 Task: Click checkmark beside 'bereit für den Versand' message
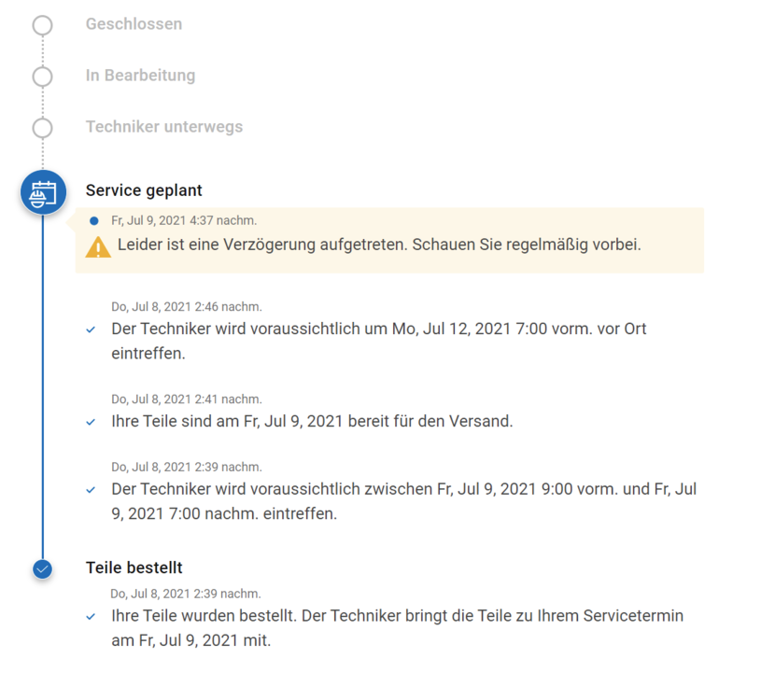[x=91, y=422]
